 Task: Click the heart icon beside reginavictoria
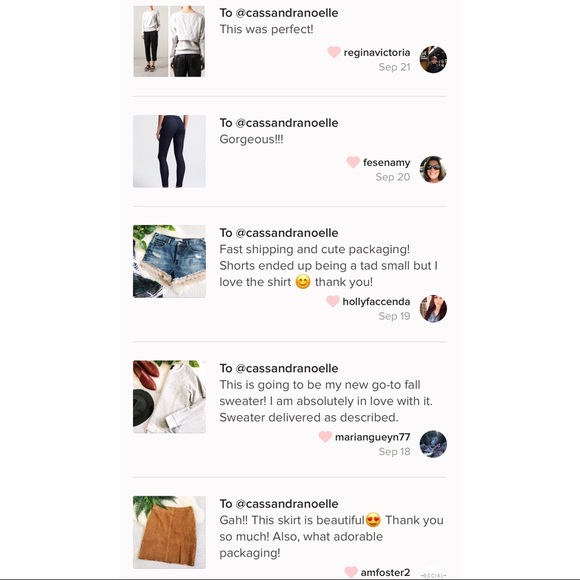pyautogui.click(x=334, y=52)
